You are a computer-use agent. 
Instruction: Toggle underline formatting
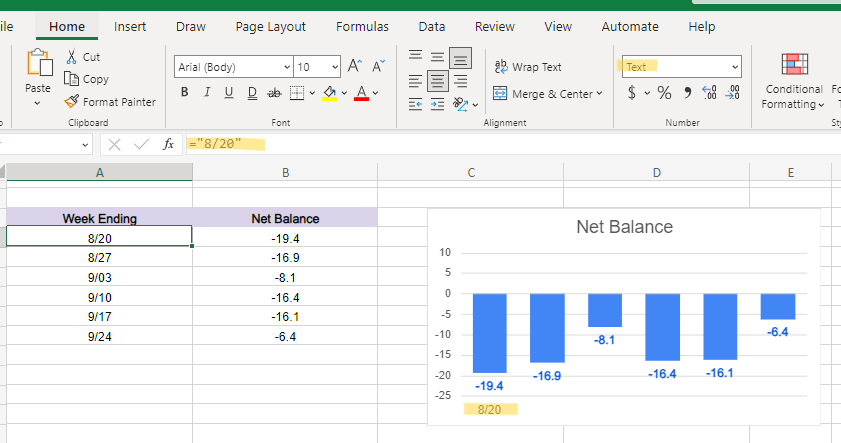point(228,92)
